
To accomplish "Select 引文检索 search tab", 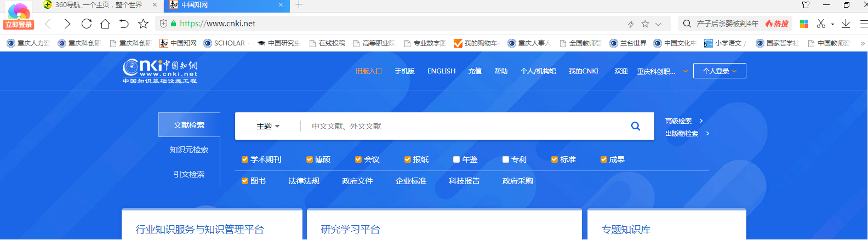I will click(x=189, y=174).
